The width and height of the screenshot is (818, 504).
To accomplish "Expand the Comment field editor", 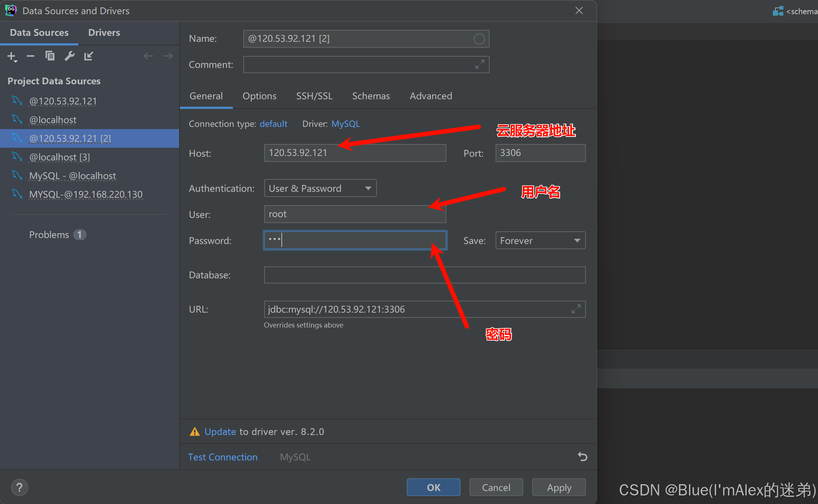I will point(480,65).
